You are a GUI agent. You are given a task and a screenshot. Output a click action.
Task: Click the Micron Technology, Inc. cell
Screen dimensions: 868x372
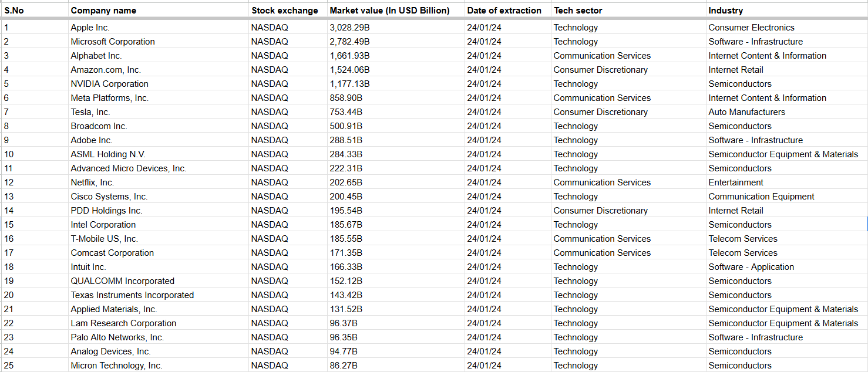[x=158, y=366]
